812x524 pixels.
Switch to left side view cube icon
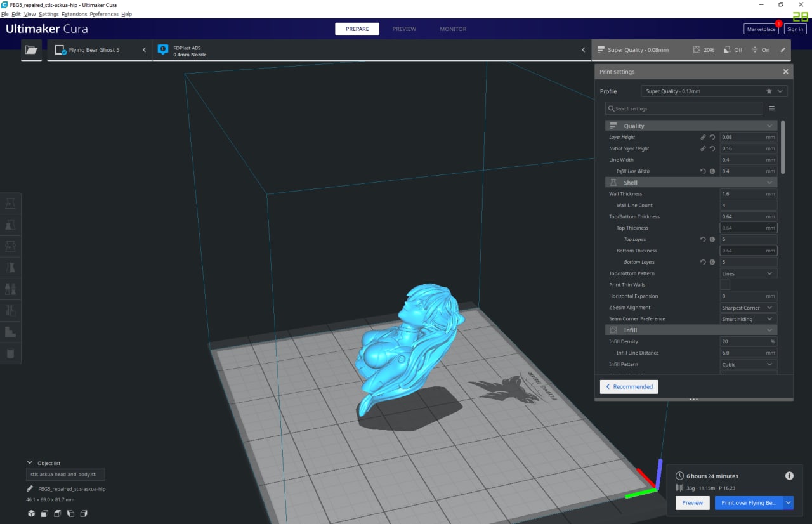click(x=71, y=513)
